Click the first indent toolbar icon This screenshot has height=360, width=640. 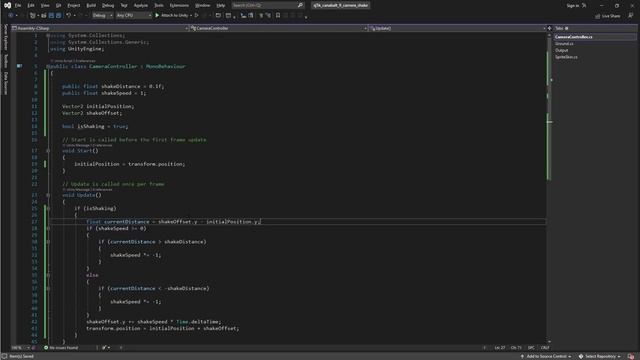(x=243, y=16)
